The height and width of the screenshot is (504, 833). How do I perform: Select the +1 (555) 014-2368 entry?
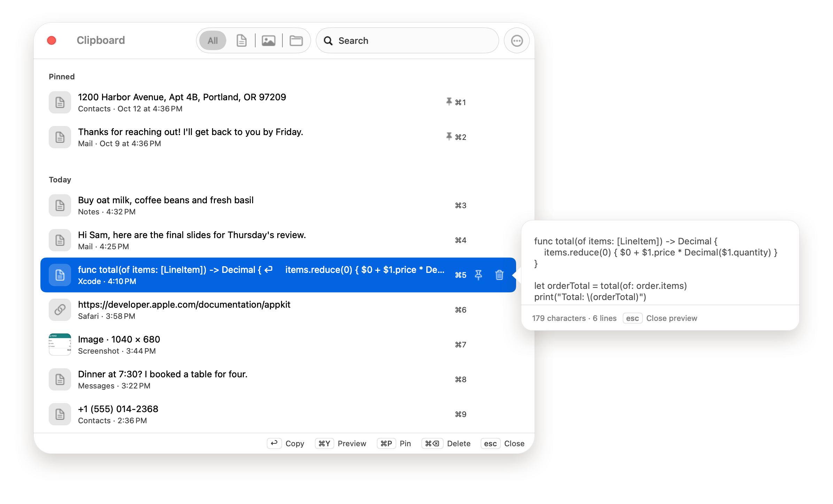pyautogui.click(x=278, y=414)
